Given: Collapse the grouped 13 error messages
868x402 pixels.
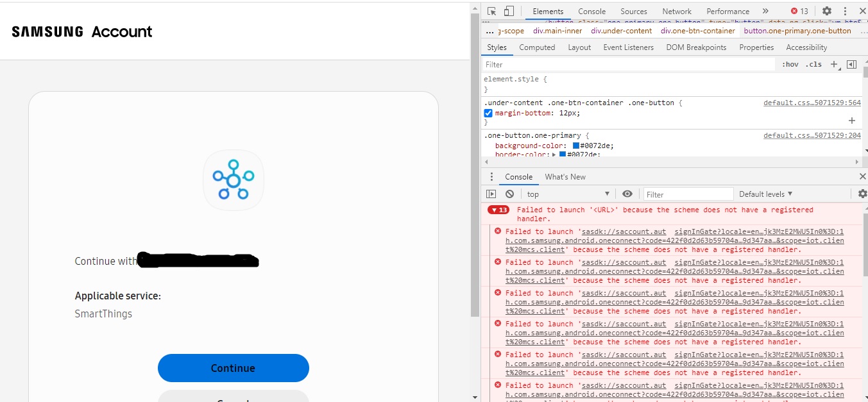Looking at the screenshot, I should pos(498,210).
